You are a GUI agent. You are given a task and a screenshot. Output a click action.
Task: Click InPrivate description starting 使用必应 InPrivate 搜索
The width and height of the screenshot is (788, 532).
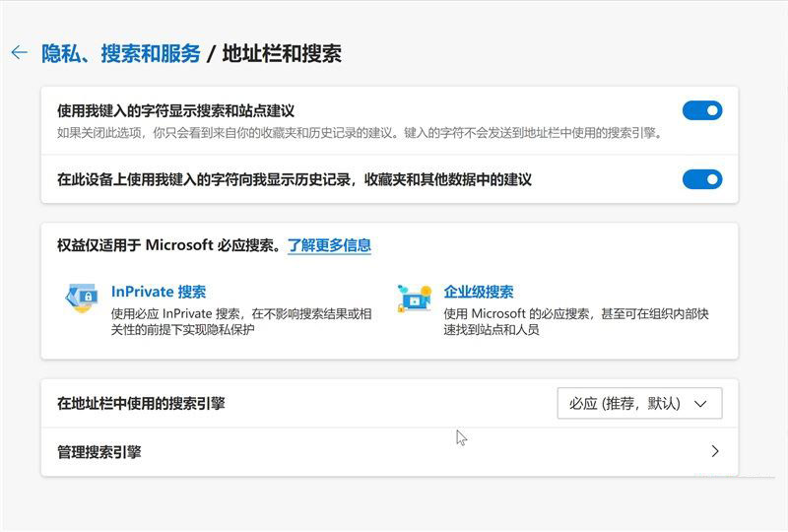coord(241,321)
